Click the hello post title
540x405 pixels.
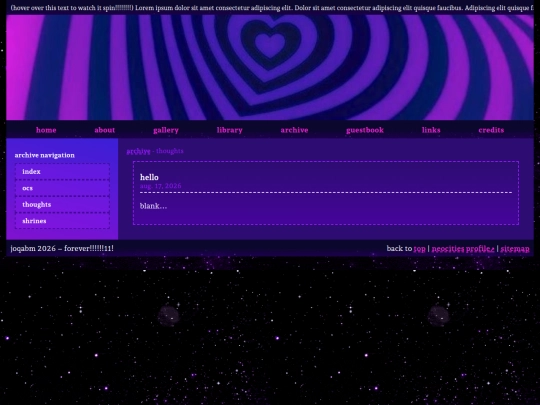[149, 177]
